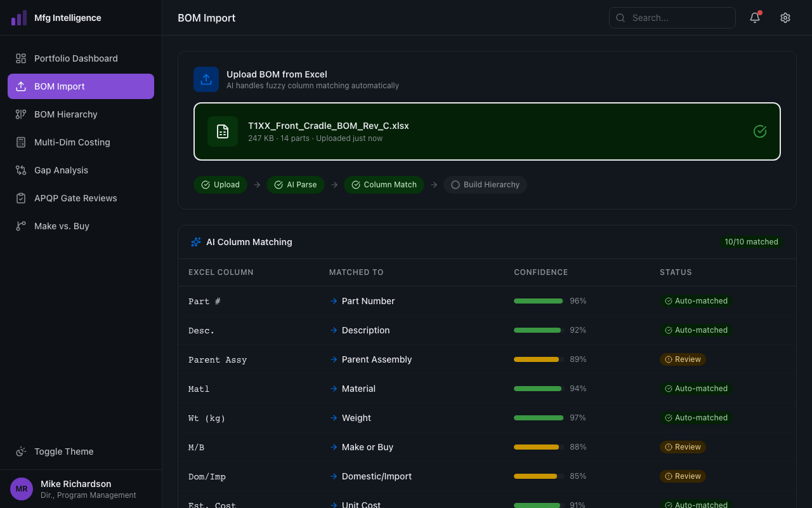
Task: Select Portfolio Dashboard from the sidebar
Action: (75, 58)
